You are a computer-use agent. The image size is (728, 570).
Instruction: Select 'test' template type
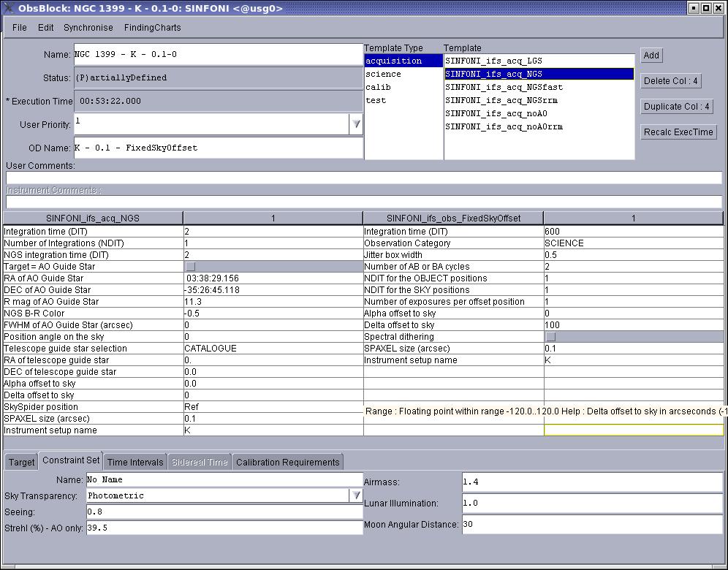pos(403,100)
